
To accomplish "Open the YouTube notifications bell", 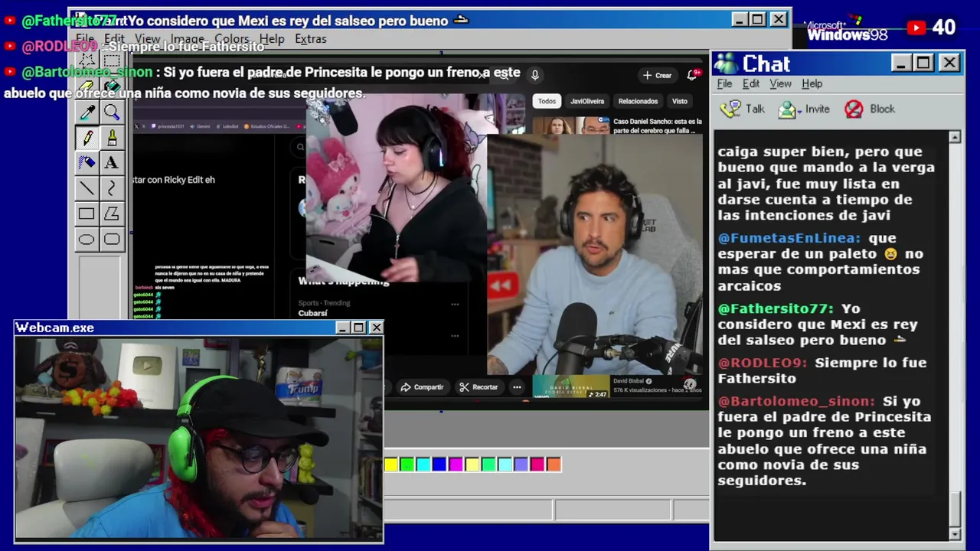I will pyautogui.click(x=692, y=75).
